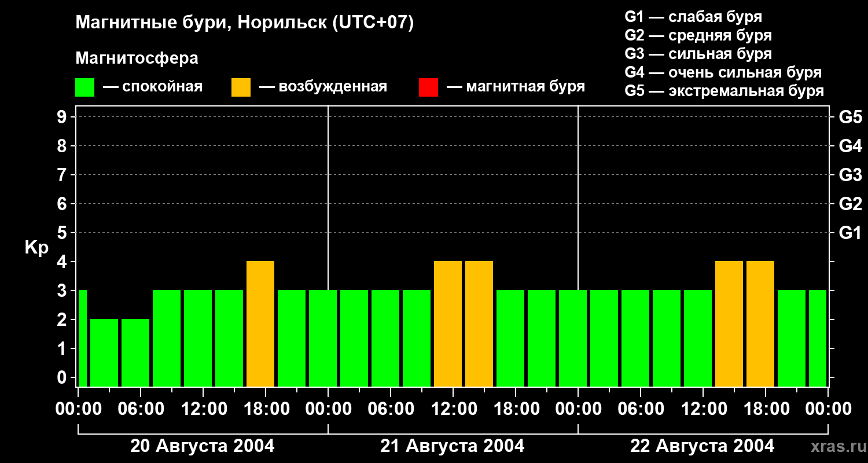Click the "Магнитосфера" legend heading
The image size is (868, 463).
point(137,58)
